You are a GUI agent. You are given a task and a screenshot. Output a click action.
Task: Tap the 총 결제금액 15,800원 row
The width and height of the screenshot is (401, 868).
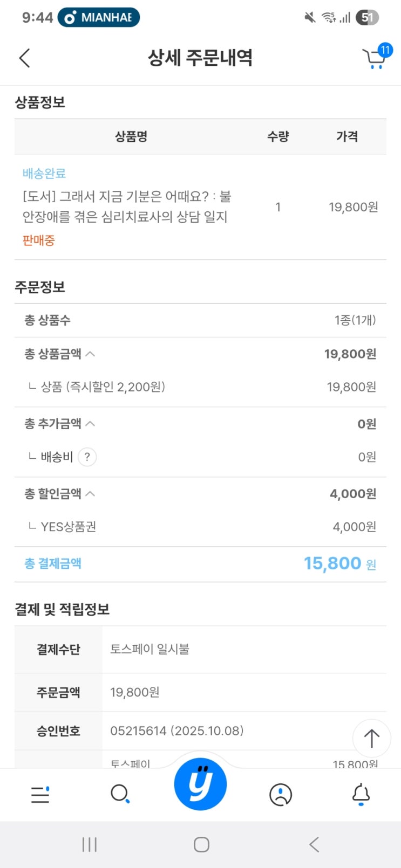tap(200, 564)
